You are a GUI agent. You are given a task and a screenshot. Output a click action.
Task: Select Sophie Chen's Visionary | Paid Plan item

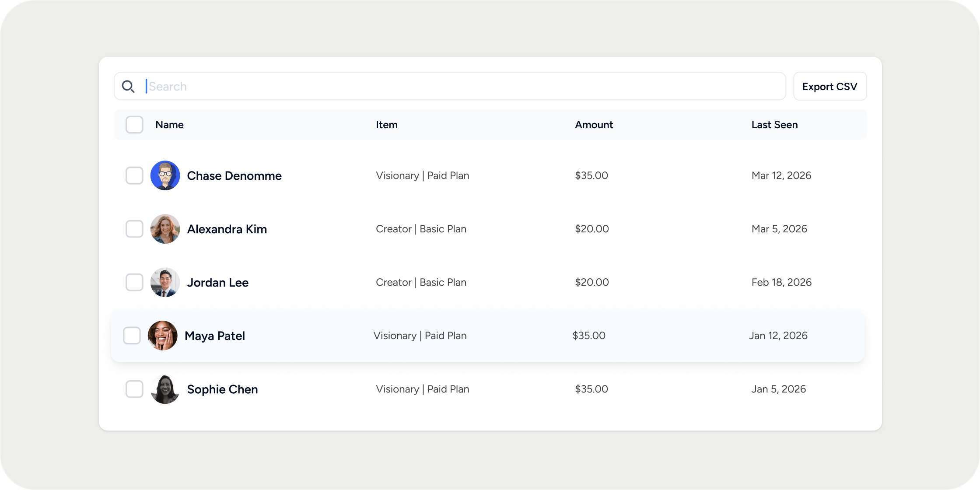point(423,389)
